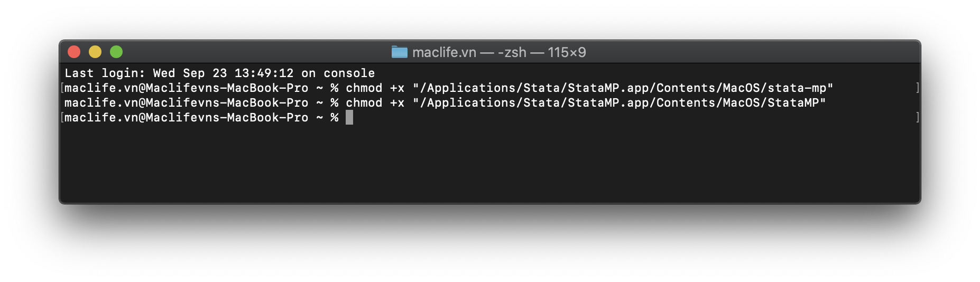Click the word "console" in first line

click(349, 73)
